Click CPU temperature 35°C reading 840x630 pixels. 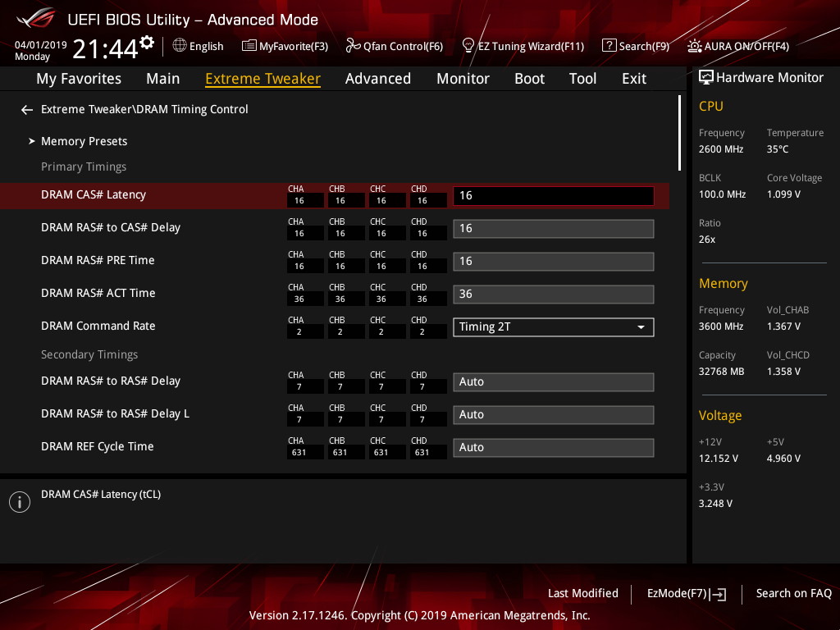(x=778, y=149)
